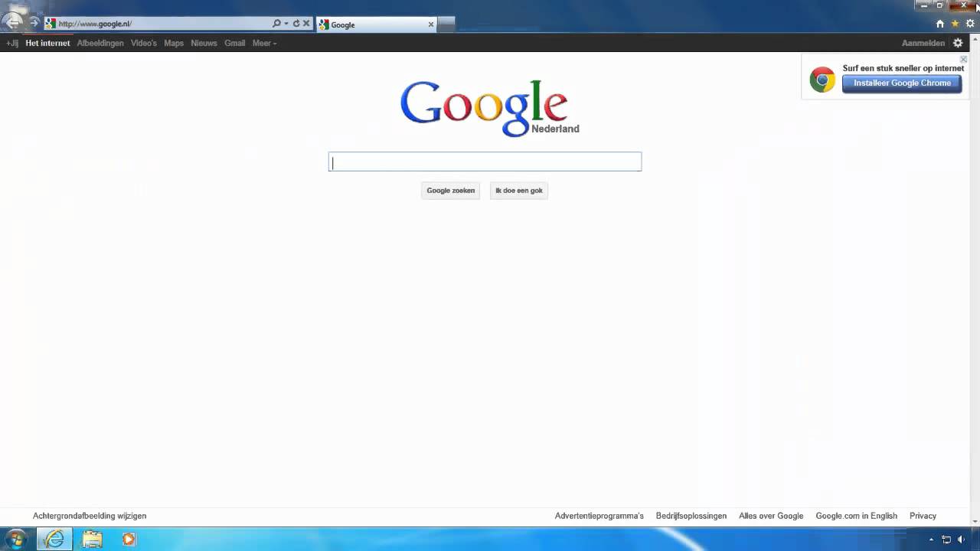980x551 pixels.
Task: Stop loading with the address bar X icon
Action: 306,24
